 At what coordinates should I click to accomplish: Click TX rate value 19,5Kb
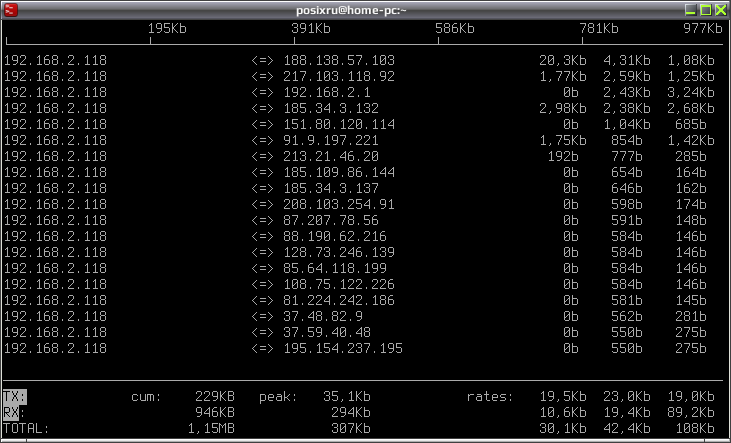click(x=563, y=397)
